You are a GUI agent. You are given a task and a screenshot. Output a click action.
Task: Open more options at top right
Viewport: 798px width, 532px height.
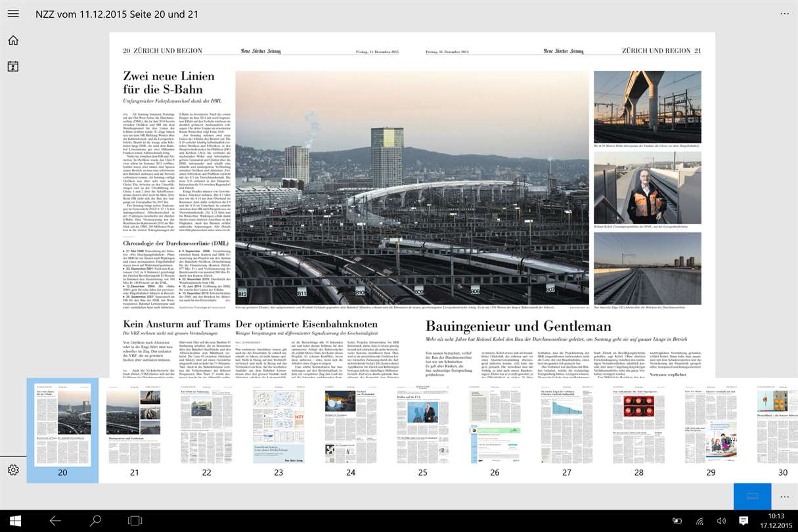click(x=784, y=14)
